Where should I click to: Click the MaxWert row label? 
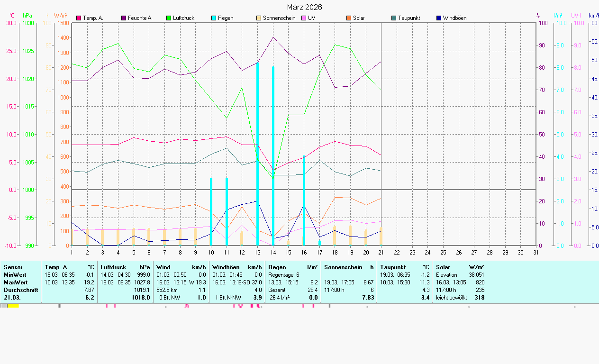coord(15,282)
